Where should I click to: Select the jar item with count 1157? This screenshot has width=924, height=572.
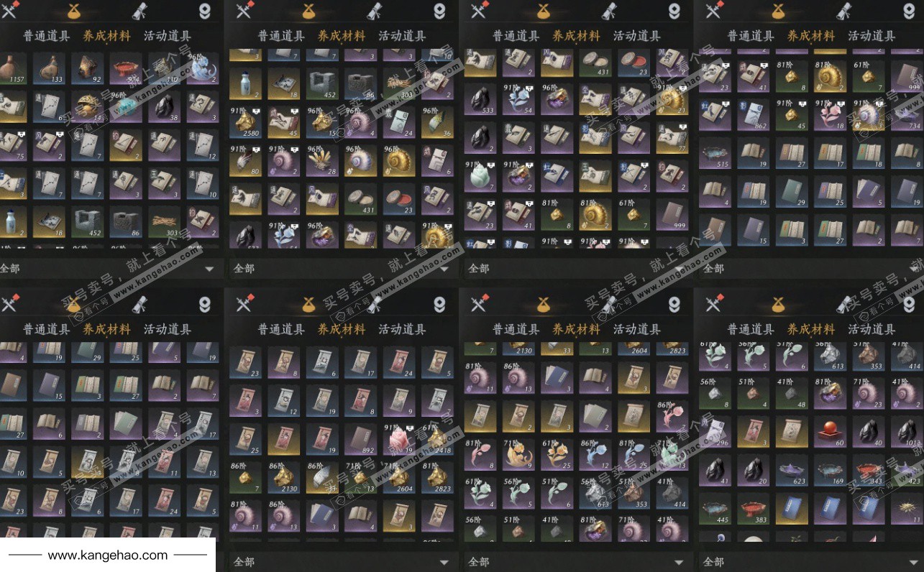click(x=12, y=69)
